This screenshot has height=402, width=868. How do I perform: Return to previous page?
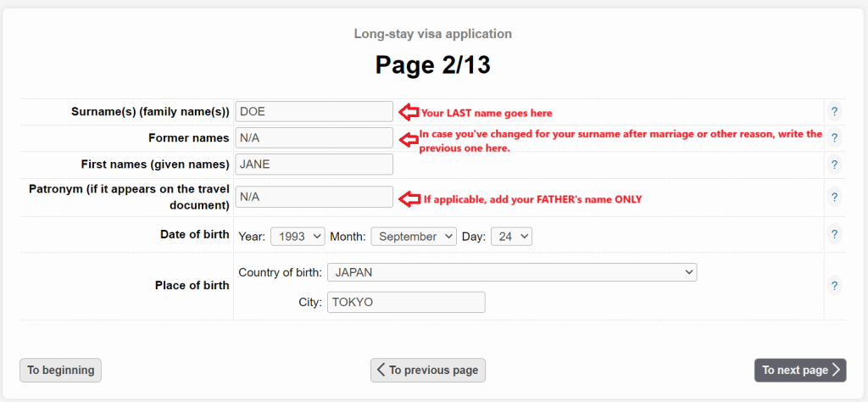coord(428,370)
